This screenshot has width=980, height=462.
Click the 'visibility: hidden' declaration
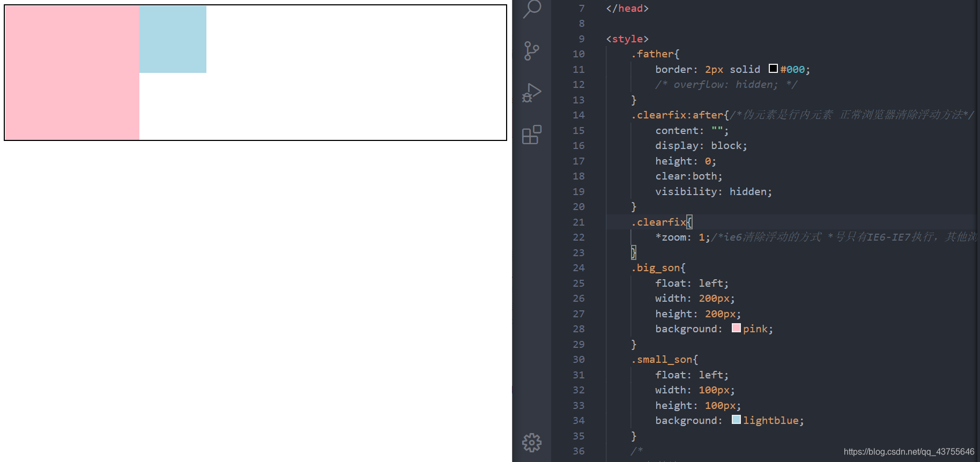(714, 192)
